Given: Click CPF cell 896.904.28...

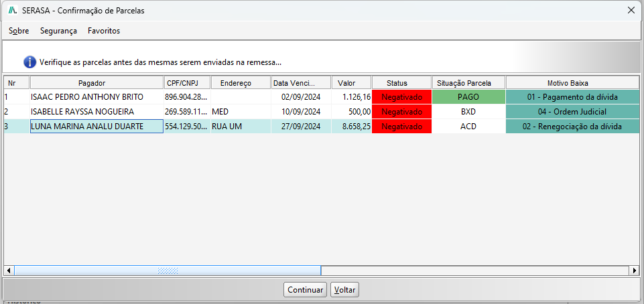Looking at the screenshot, I should 187,97.
